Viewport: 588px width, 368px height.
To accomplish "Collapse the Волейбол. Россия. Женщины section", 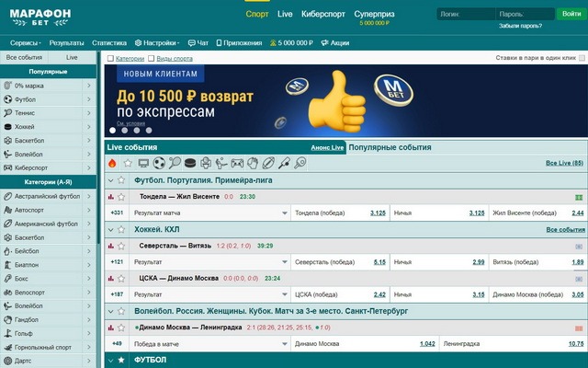I will tap(110, 312).
